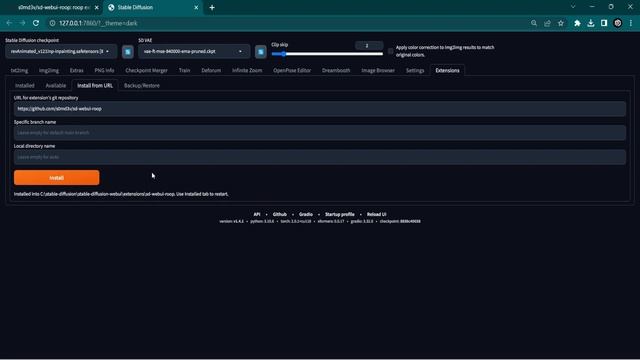
Task: Focus the Specific branch name field
Action: coord(320,133)
